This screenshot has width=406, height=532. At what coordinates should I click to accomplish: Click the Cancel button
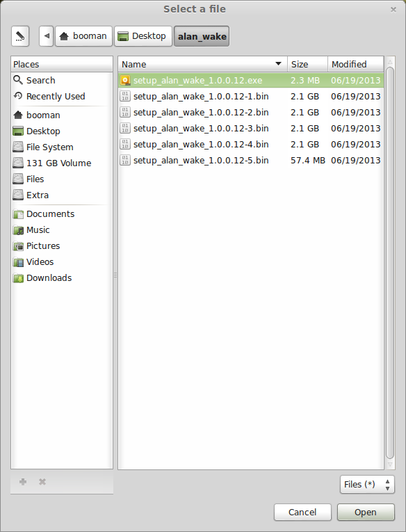point(302,512)
